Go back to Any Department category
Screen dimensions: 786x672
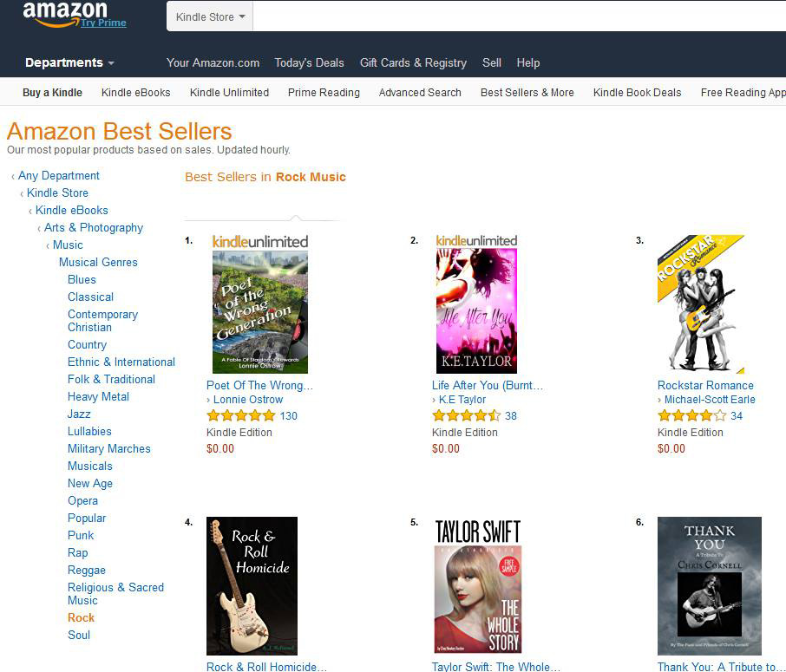tap(59, 176)
